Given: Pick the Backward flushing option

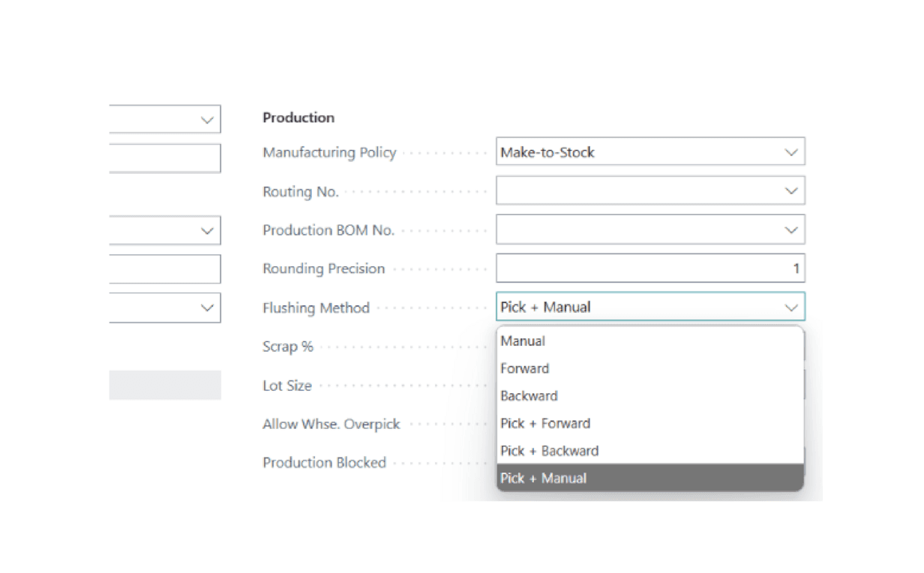Looking at the screenshot, I should 529,396.
